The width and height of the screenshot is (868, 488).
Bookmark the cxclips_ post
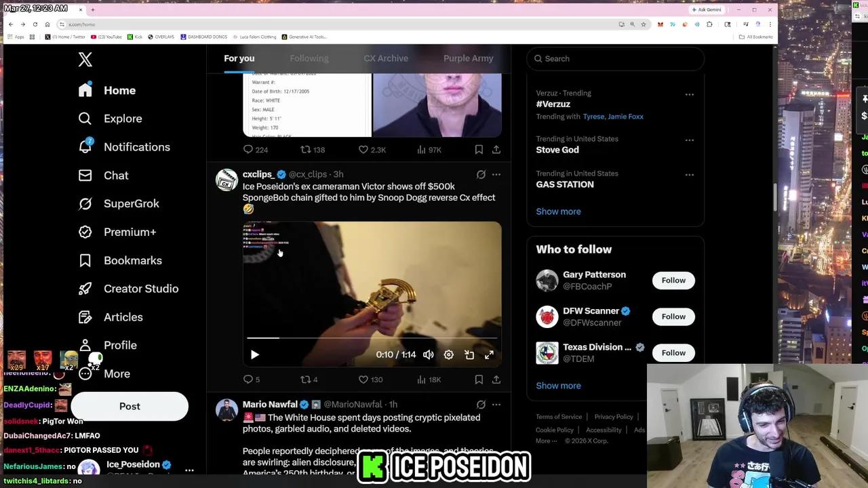pos(479,380)
